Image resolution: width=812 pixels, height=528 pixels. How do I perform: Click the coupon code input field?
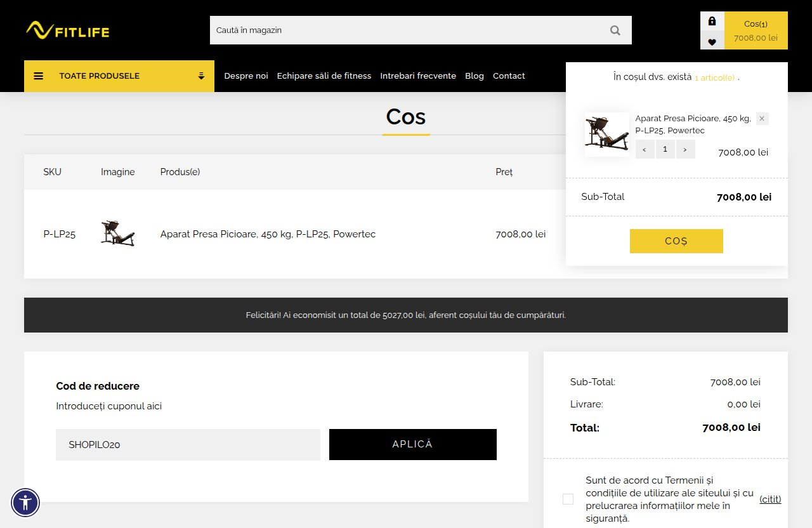188,445
